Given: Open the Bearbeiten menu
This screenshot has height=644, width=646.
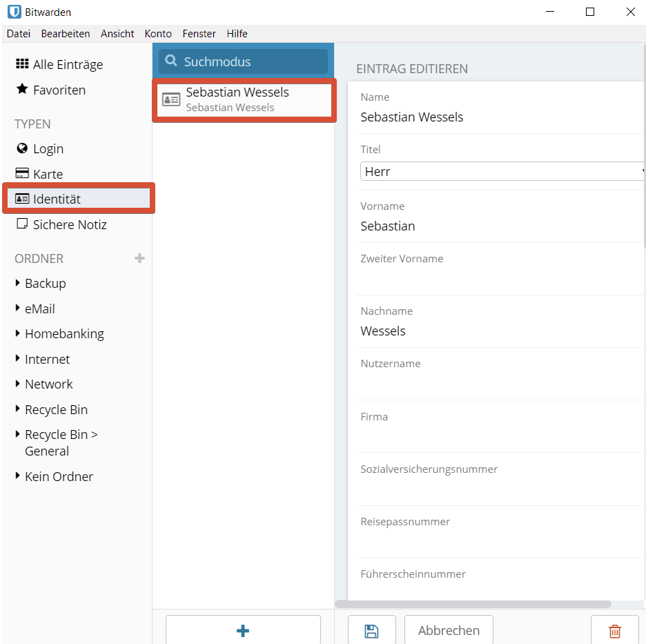Looking at the screenshot, I should pos(66,34).
